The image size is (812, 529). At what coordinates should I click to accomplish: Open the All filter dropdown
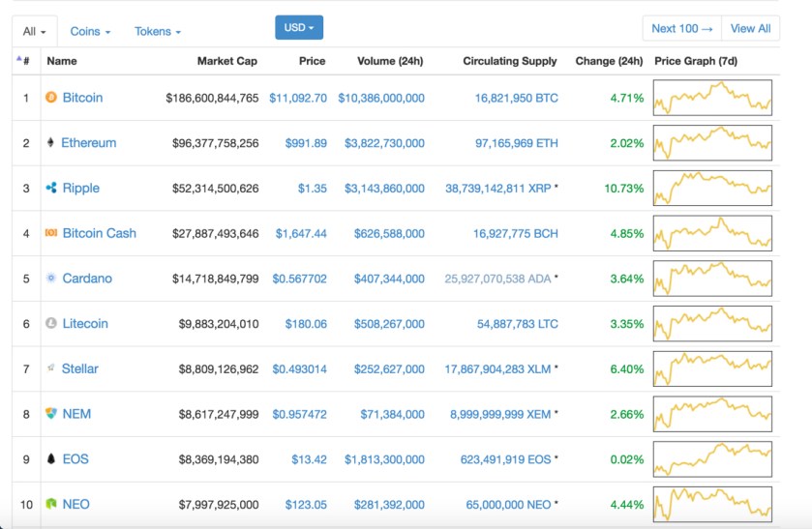[34, 32]
